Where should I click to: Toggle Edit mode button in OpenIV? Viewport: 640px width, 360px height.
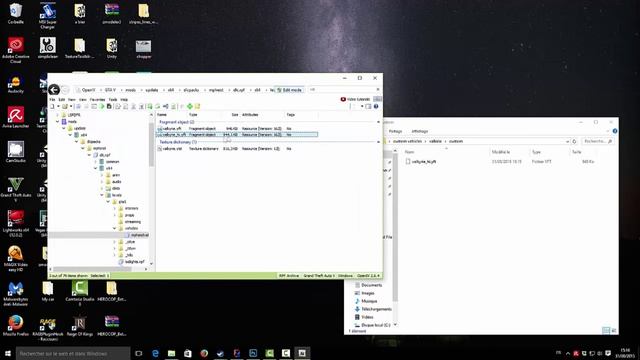tap(289, 90)
